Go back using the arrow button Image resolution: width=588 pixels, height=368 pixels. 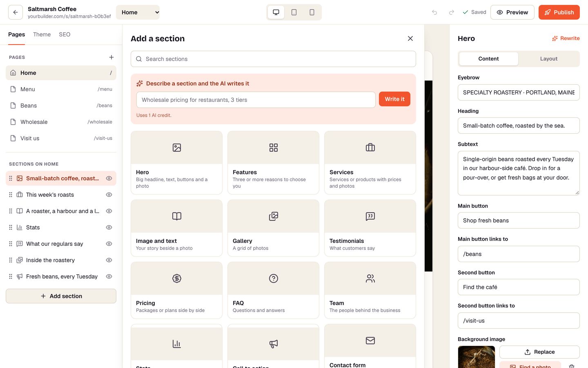[15, 12]
